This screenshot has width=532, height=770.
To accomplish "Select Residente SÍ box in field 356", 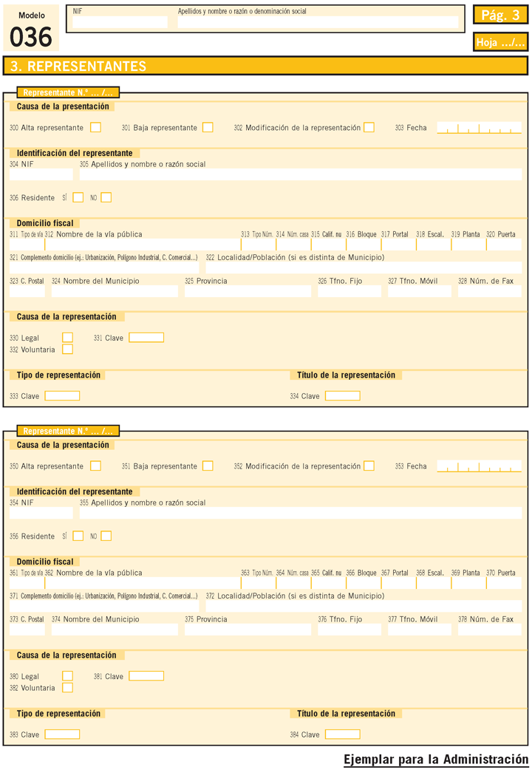I will 78,536.
